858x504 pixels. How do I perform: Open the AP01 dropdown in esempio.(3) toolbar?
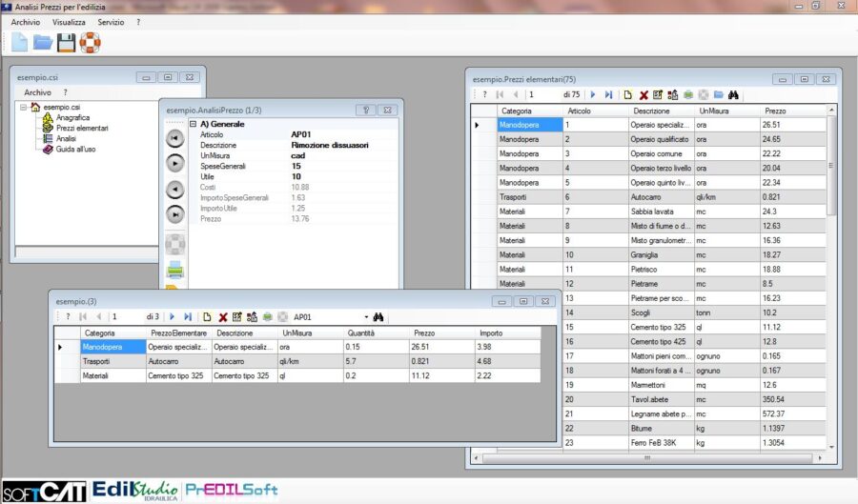click(x=365, y=316)
